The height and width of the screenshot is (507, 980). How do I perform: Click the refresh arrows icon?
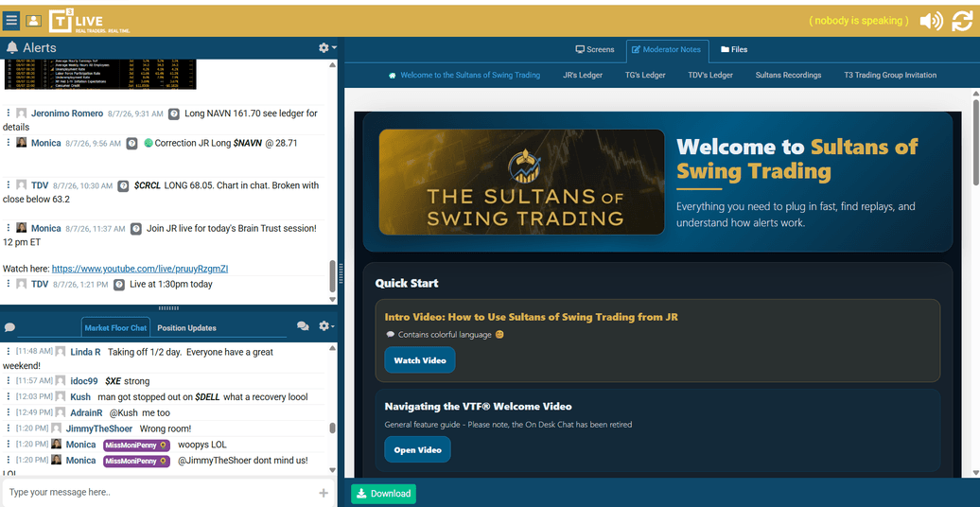[x=962, y=21]
